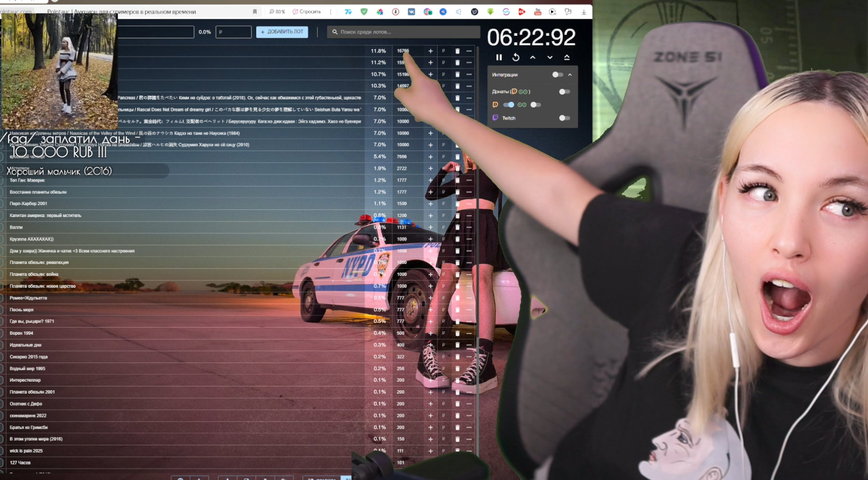Click the double-up arrow timer icon
This screenshot has width=868, height=480.
[567, 57]
